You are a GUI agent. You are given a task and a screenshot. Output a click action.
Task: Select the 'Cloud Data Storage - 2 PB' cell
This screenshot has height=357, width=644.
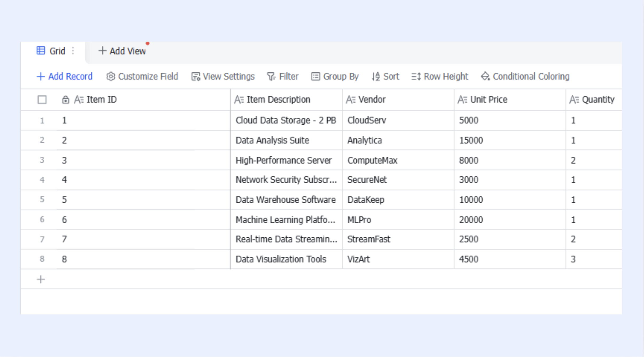pos(287,120)
